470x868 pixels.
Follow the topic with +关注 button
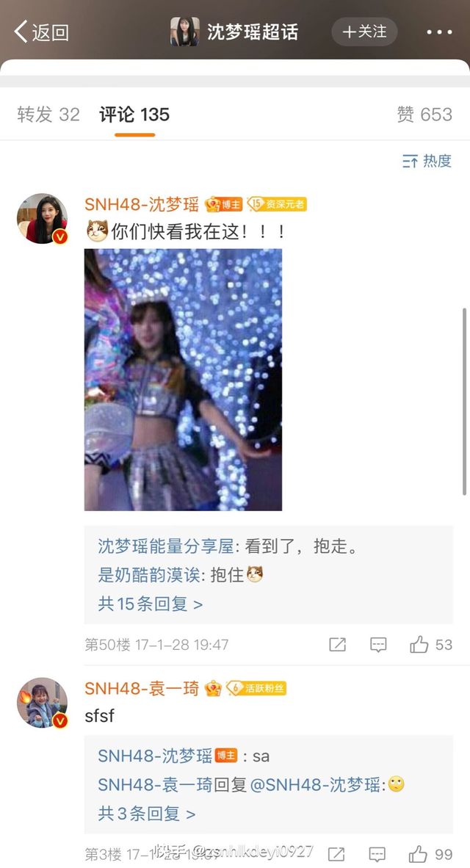point(364,32)
